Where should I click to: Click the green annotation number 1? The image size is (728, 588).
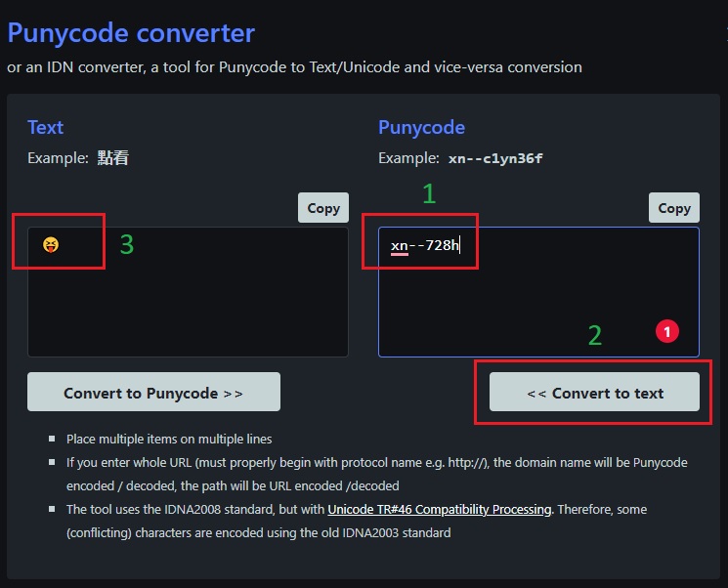coord(428,194)
